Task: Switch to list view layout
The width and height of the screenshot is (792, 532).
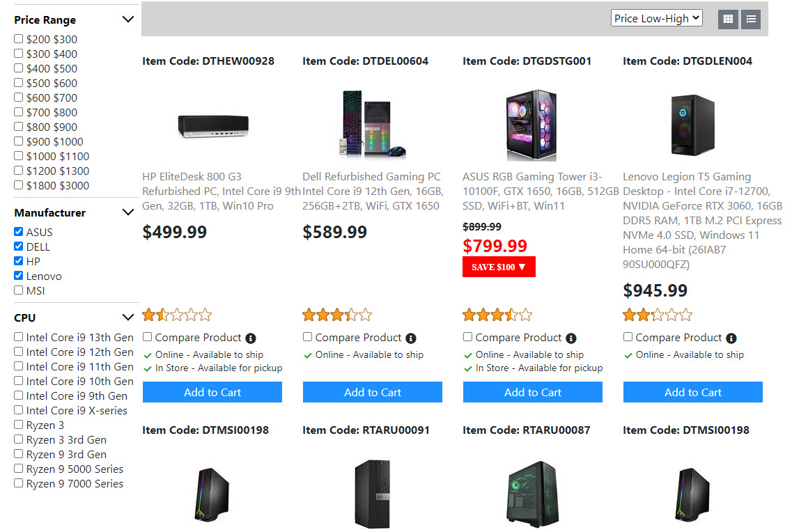Action: click(750, 19)
